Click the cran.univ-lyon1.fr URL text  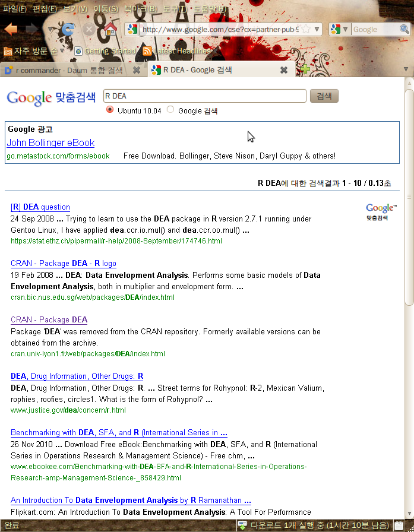(x=88, y=353)
